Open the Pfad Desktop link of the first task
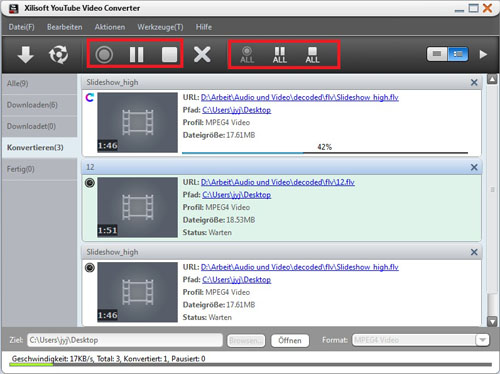 pos(237,110)
